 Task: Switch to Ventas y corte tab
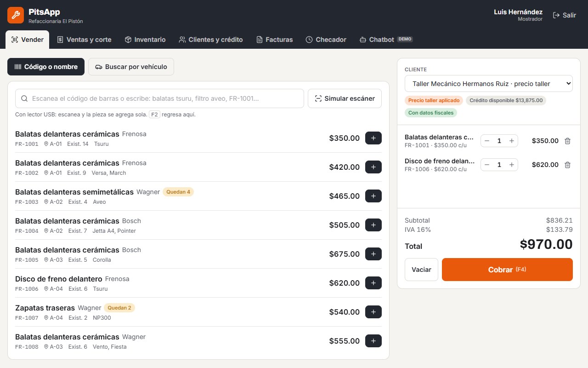84,40
